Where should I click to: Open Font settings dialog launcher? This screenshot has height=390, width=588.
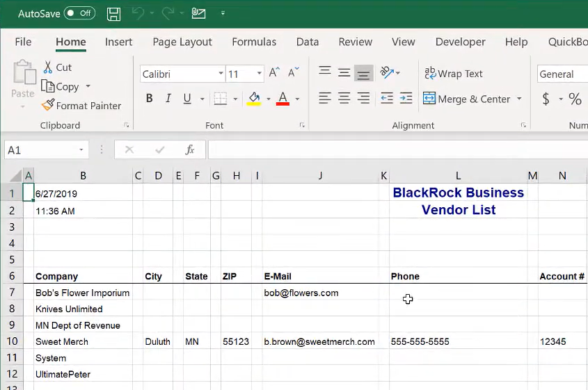pyautogui.click(x=302, y=125)
